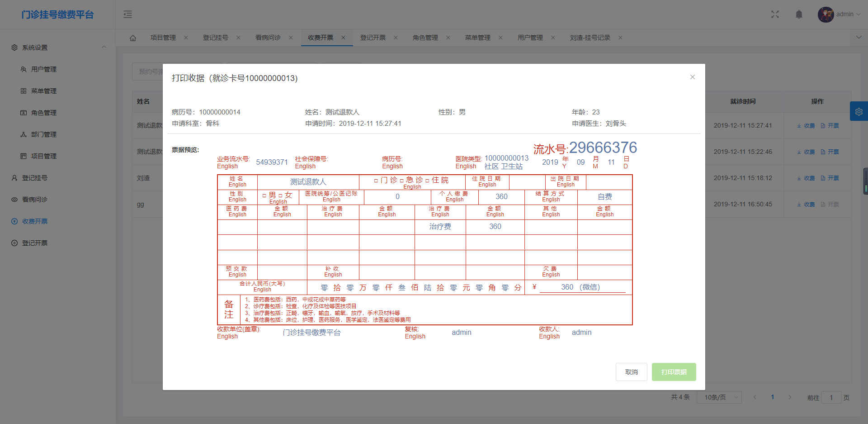
Task: Open the blue settings gear panel
Action: click(859, 111)
